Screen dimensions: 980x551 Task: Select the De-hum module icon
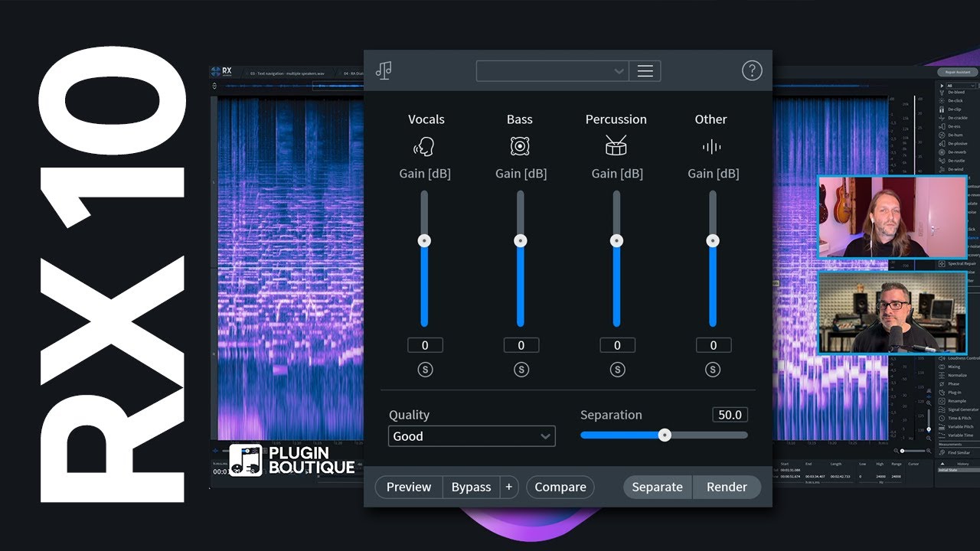click(942, 135)
